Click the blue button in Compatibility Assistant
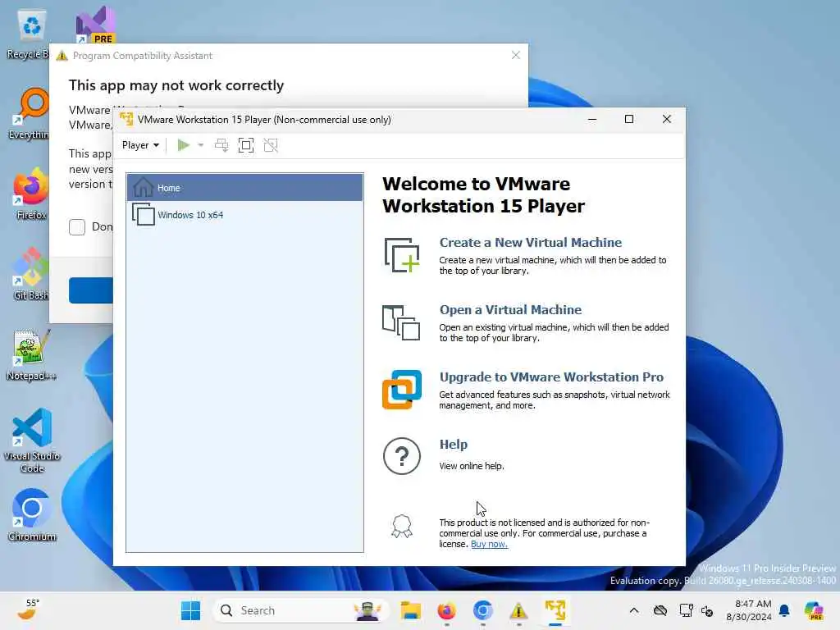Viewport: 840px width, 630px height. [91, 290]
